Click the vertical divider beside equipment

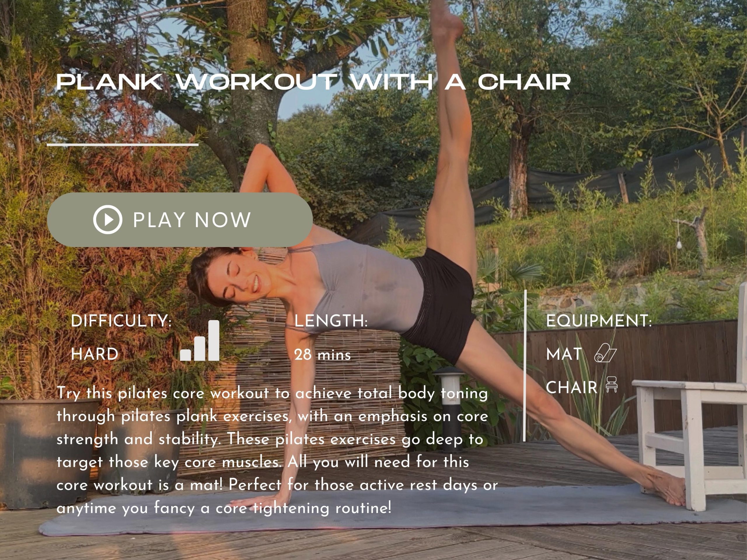(524, 365)
